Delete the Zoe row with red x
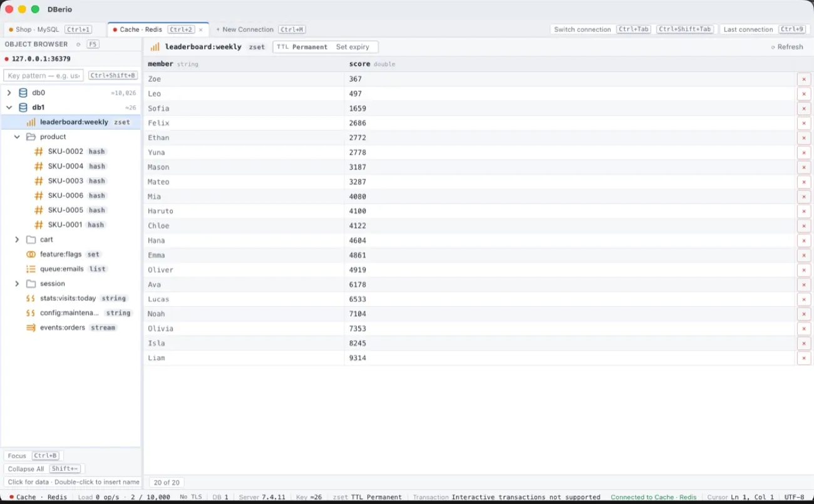 tap(804, 79)
